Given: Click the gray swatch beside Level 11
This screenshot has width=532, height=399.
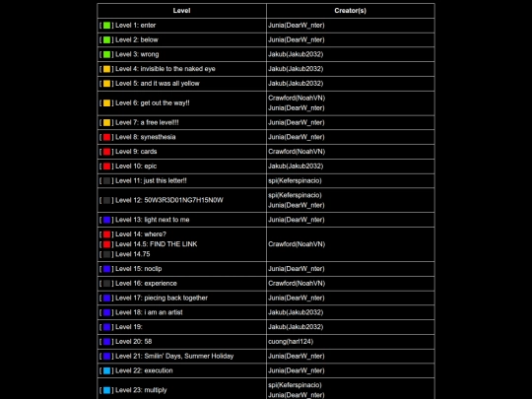Looking at the screenshot, I should 106,181.
